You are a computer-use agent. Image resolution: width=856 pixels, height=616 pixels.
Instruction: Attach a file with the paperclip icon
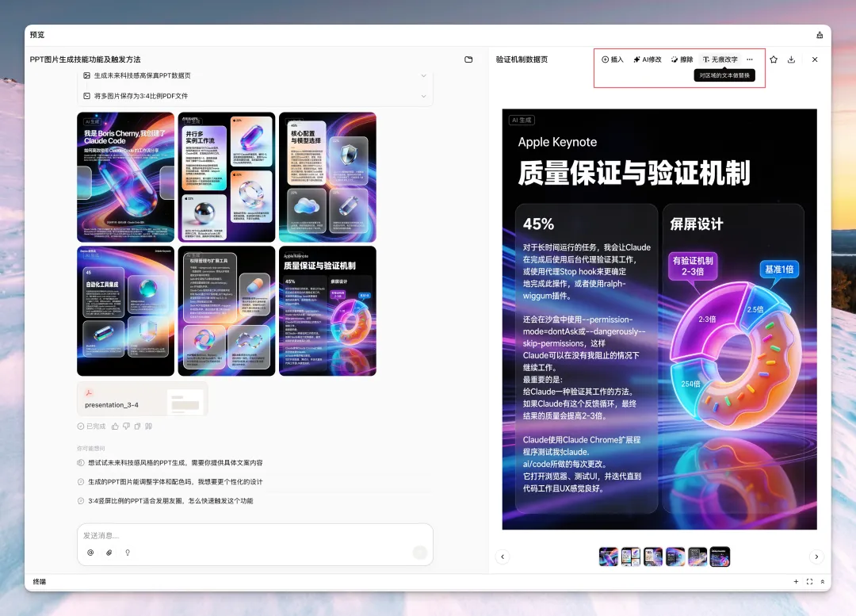[109, 553]
